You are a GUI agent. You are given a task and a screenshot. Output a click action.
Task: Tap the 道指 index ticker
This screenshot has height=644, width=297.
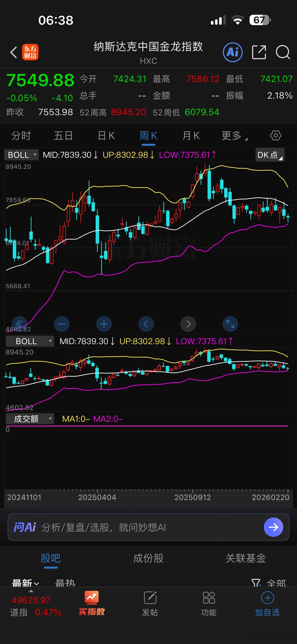tap(36, 606)
